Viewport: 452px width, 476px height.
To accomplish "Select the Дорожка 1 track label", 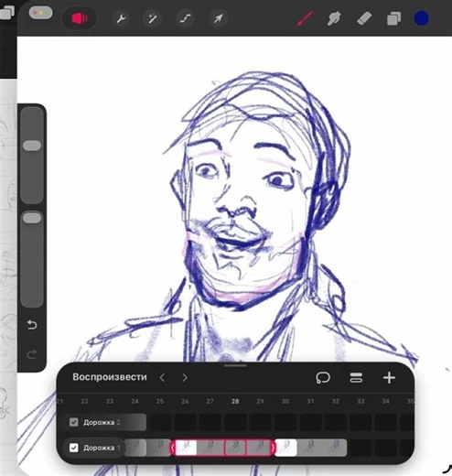I will click(102, 448).
